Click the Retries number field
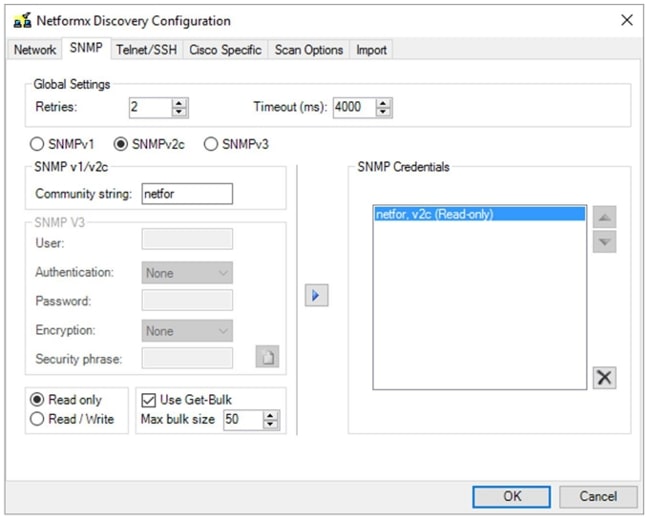The width and height of the screenshot is (650, 520). [150, 108]
